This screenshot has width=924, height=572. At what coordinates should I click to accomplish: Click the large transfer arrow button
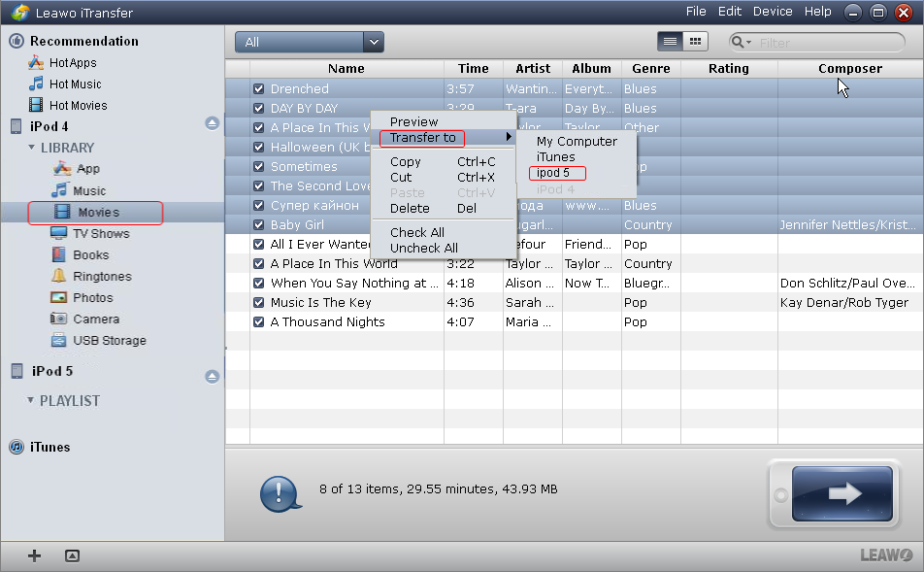[842, 493]
